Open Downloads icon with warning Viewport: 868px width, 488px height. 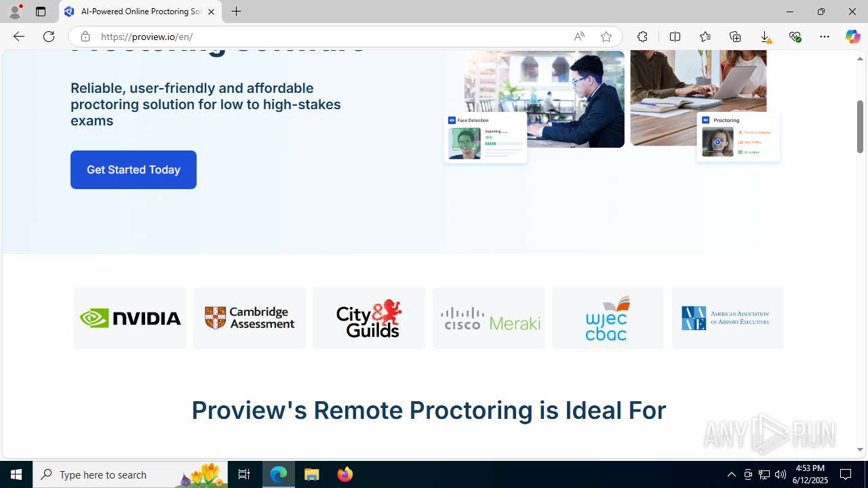[x=765, y=37]
